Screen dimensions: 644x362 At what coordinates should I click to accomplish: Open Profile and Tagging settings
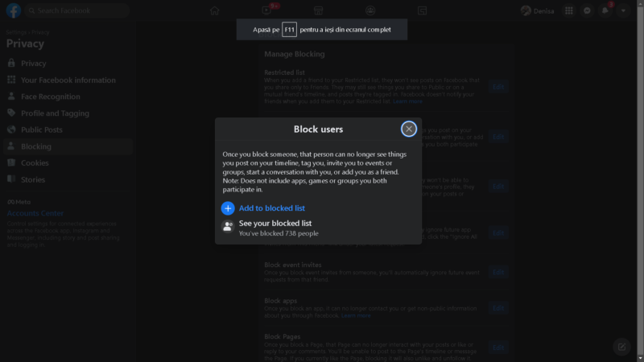click(55, 113)
